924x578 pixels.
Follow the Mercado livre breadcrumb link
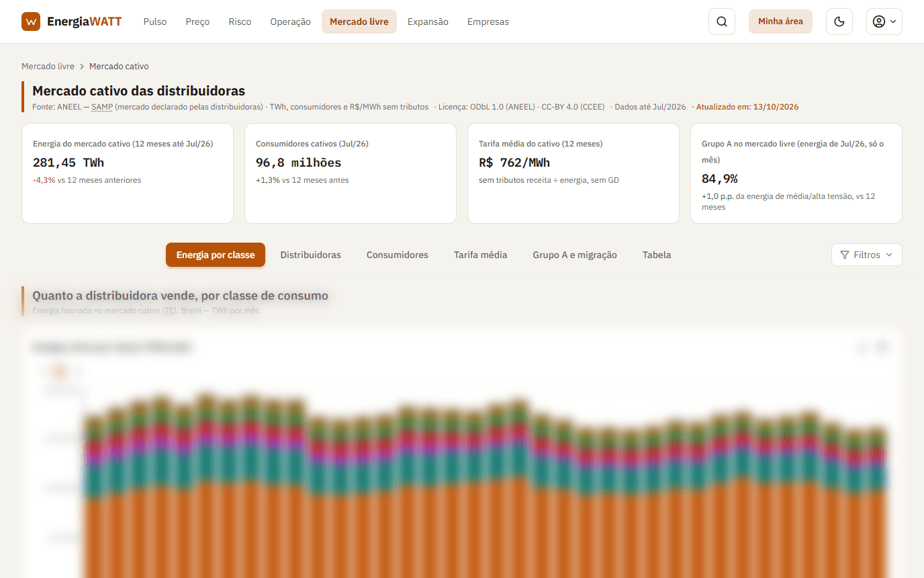click(48, 67)
